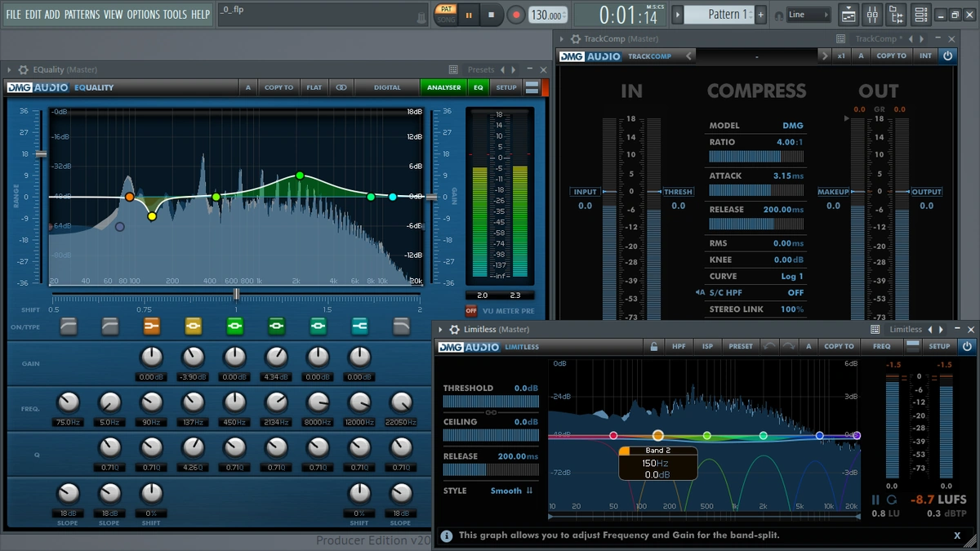
Task: Expand the Limitless window menu arrow
Action: [441, 330]
